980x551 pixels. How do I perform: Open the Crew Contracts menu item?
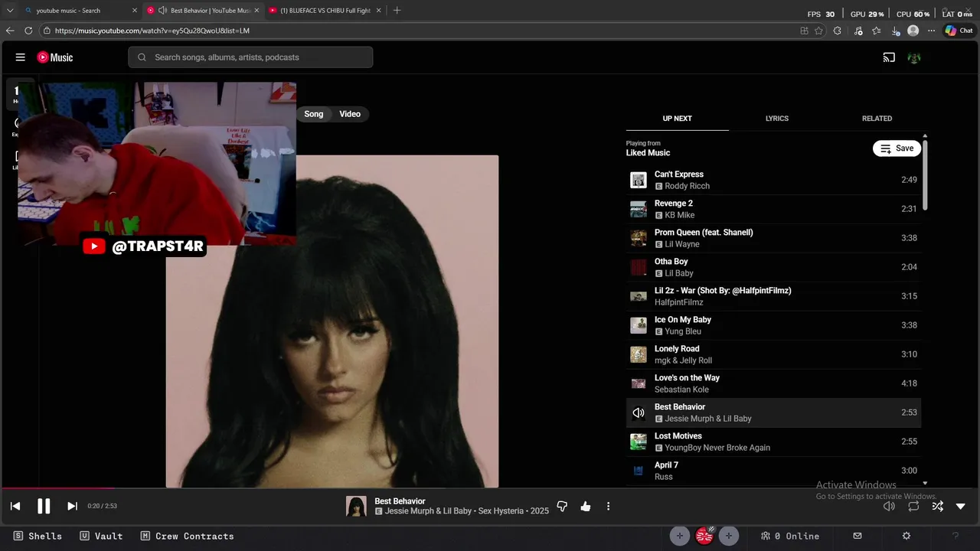(x=187, y=536)
